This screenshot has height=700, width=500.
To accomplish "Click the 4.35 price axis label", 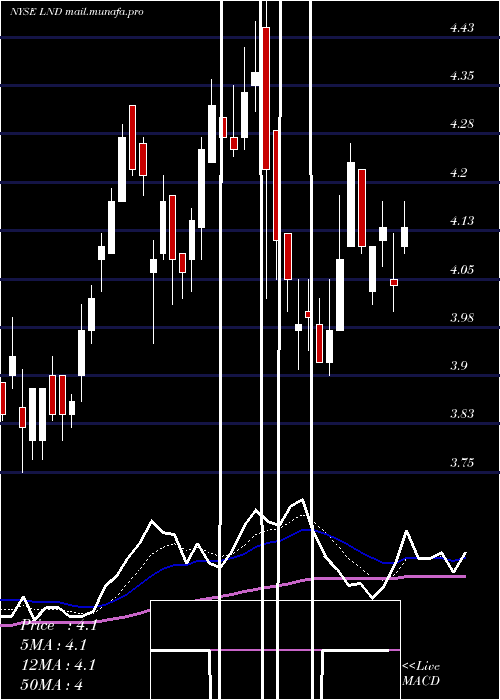I will (462, 76).
